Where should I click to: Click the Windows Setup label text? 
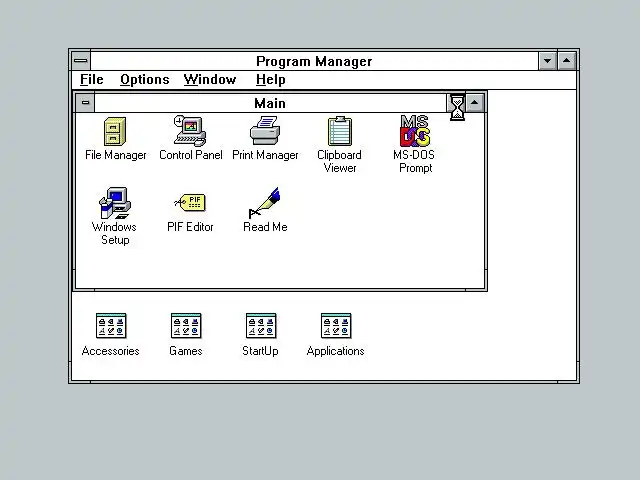[x=115, y=233]
